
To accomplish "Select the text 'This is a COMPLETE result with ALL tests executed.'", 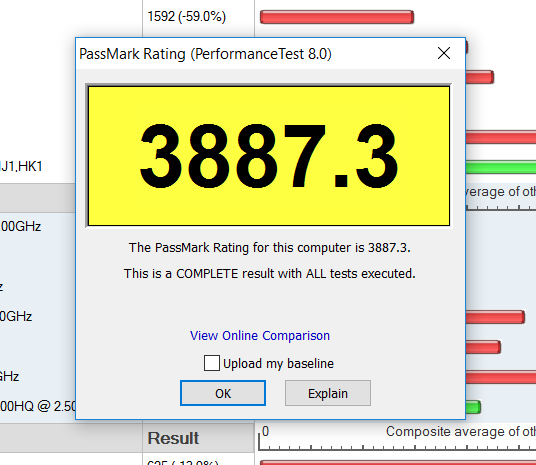I will coord(269,274).
